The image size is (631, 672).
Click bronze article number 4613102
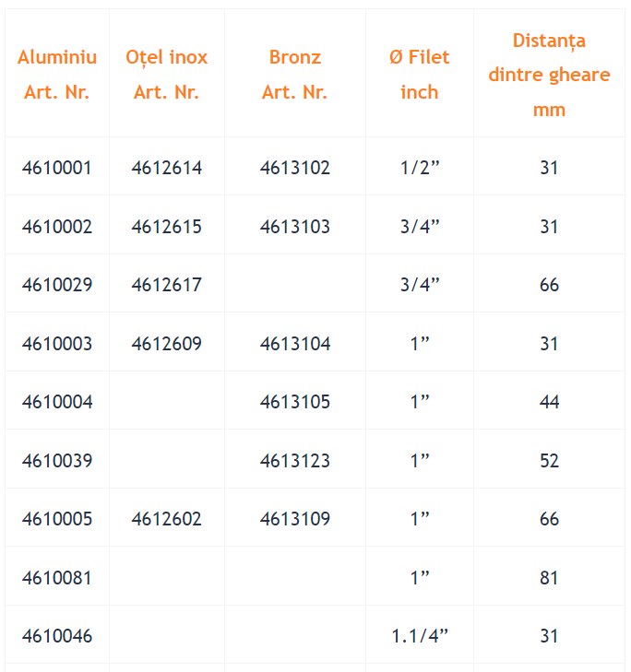[x=295, y=168]
